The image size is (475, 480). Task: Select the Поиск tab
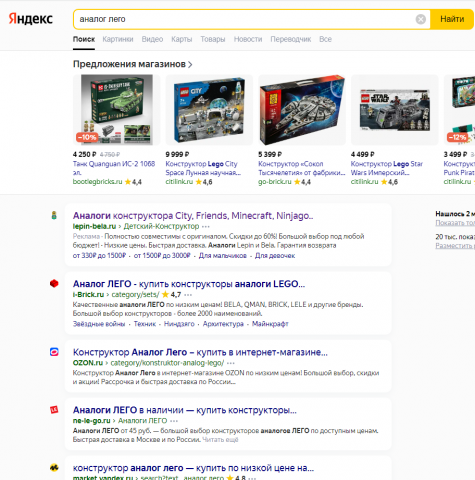click(84, 39)
